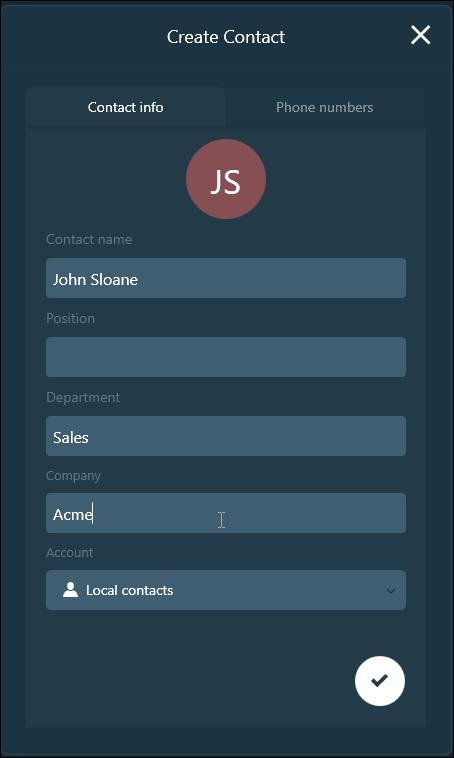Click the person icon beside Local contacts

[71, 590]
